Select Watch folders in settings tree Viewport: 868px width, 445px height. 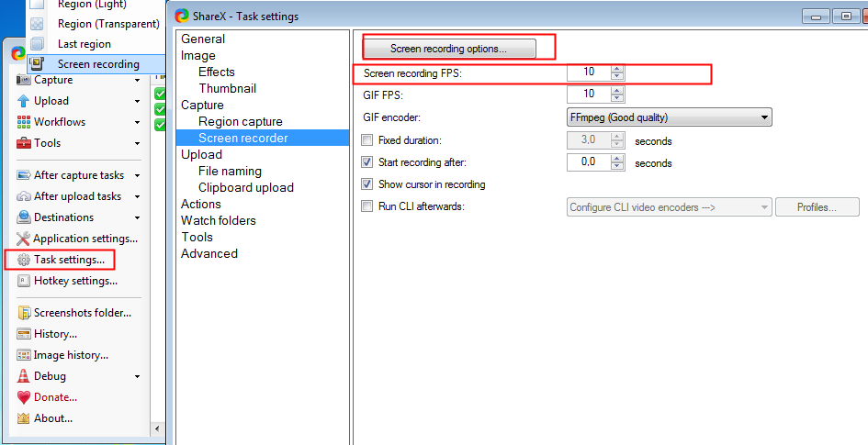pos(218,220)
